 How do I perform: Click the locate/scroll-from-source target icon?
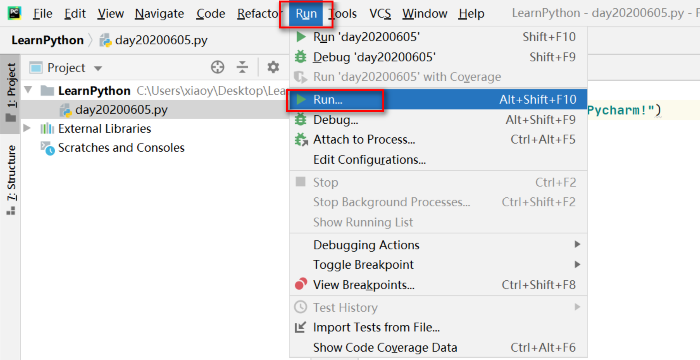217,67
